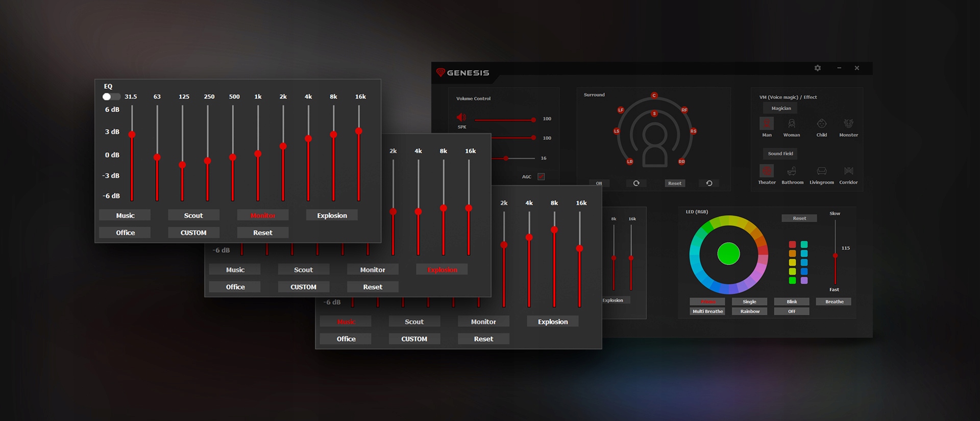This screenshot has height=421, width=980.
Task: Select the S subwoofer surround node
Action: click(654, 113)
